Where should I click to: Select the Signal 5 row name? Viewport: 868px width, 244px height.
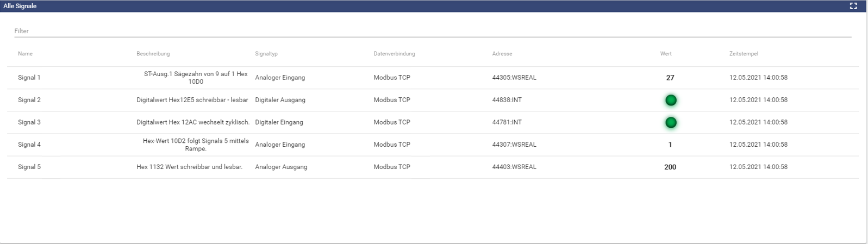pyautogui.click(x=29, y=167)
